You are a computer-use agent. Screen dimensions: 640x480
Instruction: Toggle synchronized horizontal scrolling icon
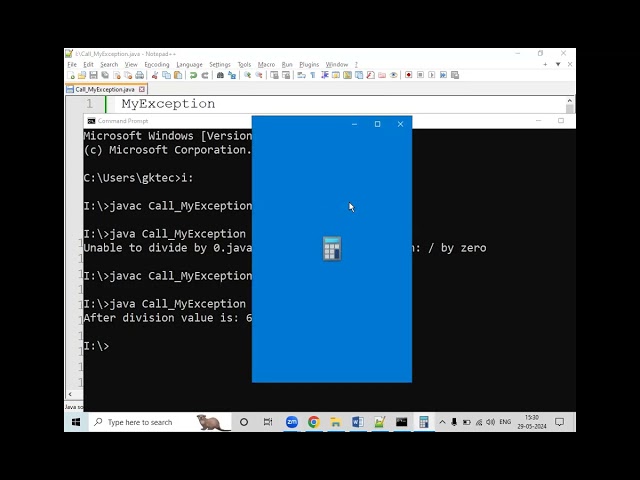(x=286, y=75)
